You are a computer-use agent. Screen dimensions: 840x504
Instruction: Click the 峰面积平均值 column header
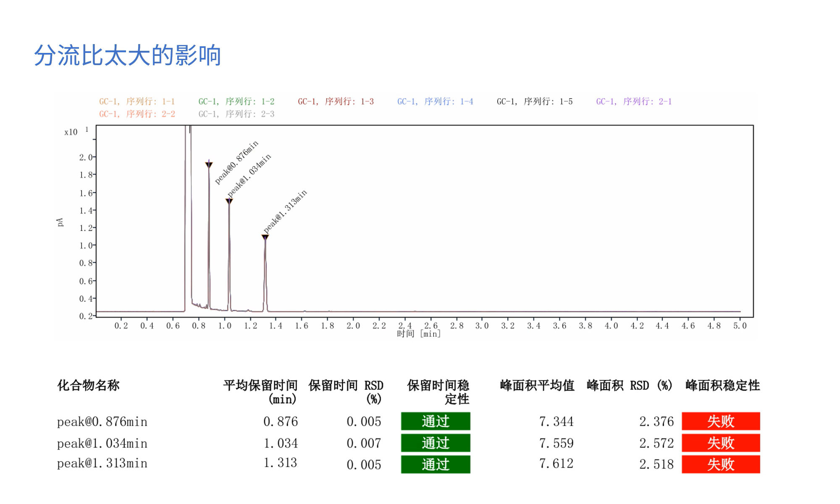coord(537,385)
